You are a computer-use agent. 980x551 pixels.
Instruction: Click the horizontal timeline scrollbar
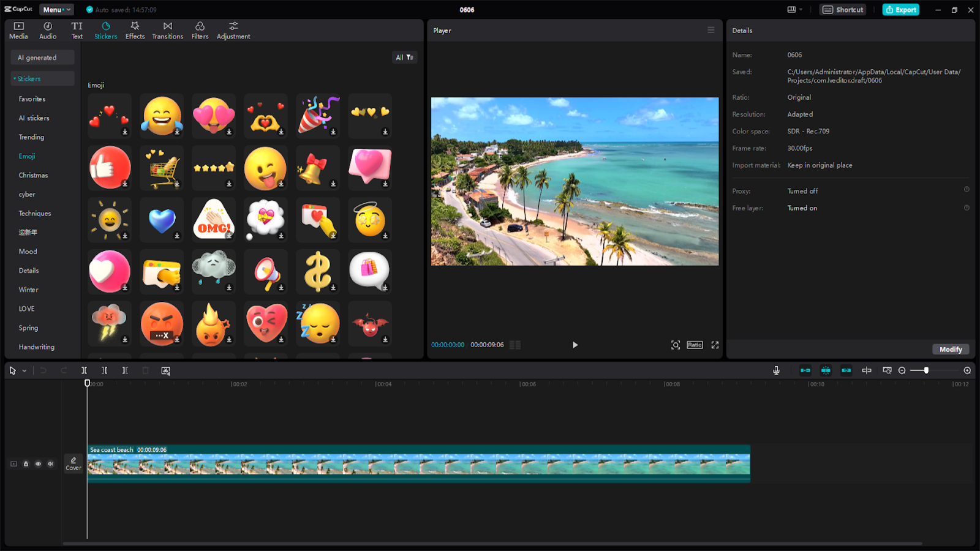[x=492, y=543]
